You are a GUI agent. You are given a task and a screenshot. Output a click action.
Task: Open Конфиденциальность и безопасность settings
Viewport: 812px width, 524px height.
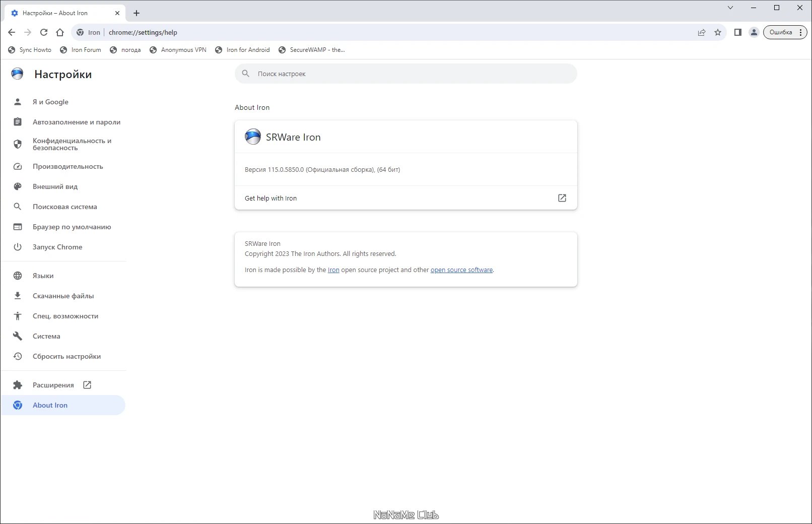(63, 144)
